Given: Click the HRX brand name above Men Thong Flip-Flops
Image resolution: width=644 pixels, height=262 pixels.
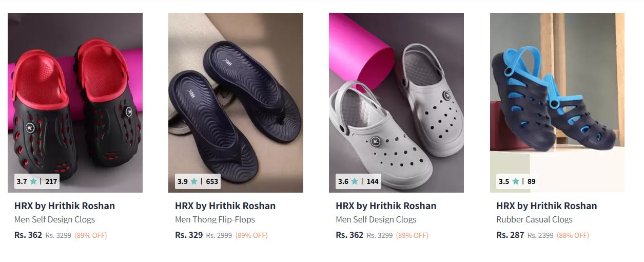Looking at the screenshot, I should coord(225,206).
